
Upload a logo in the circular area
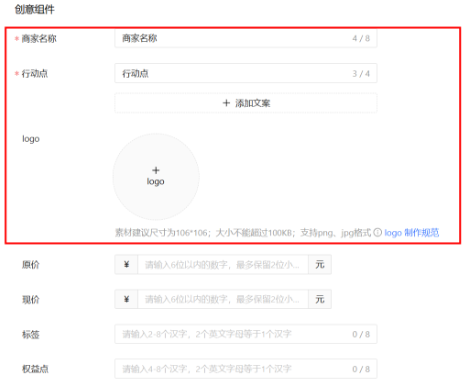[156, 176]
